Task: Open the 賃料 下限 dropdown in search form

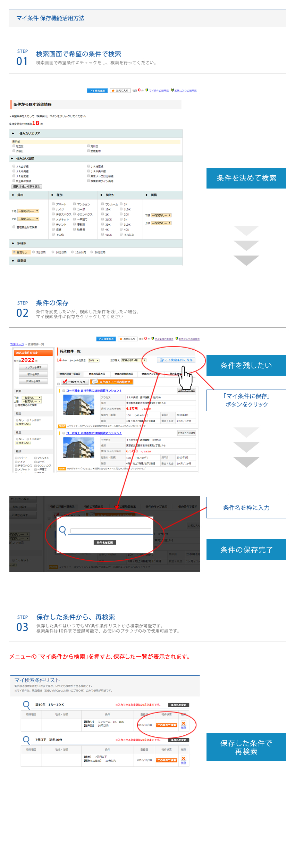Action: [x=28, y=211]
